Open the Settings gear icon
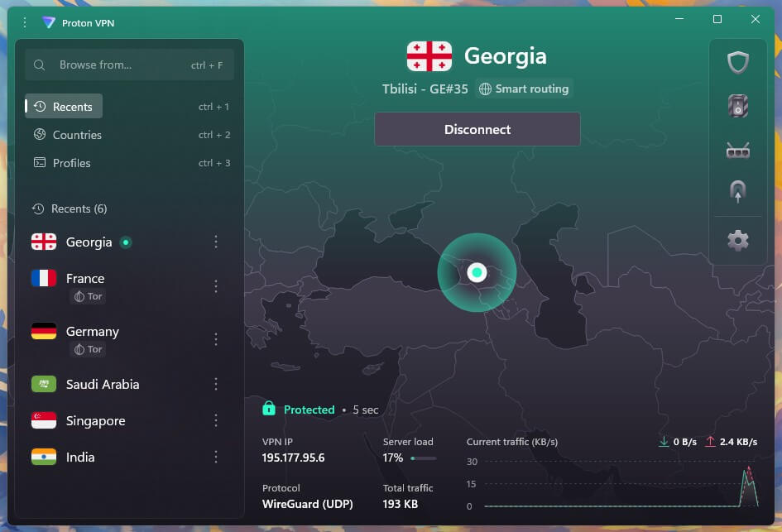This screenshot has height=532, width=782. pyautogui.click(x=737, y=240)
